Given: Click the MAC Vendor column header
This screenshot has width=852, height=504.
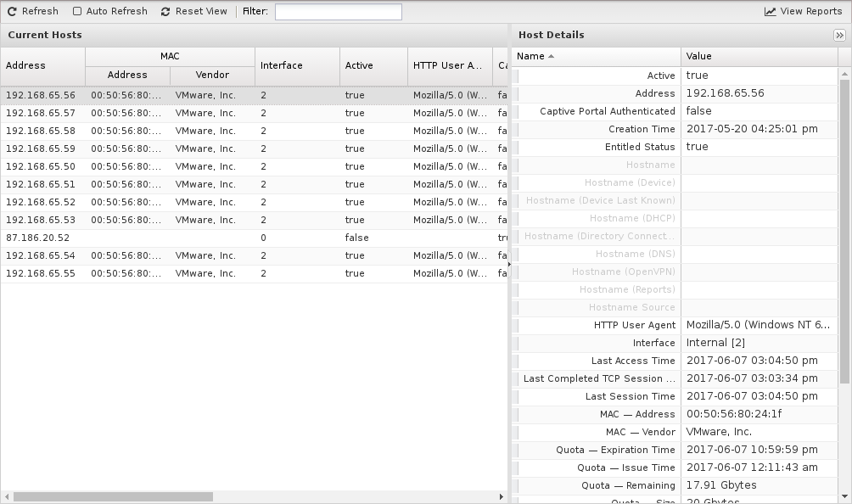Looking at the screenshot, I should click(212, 76).
